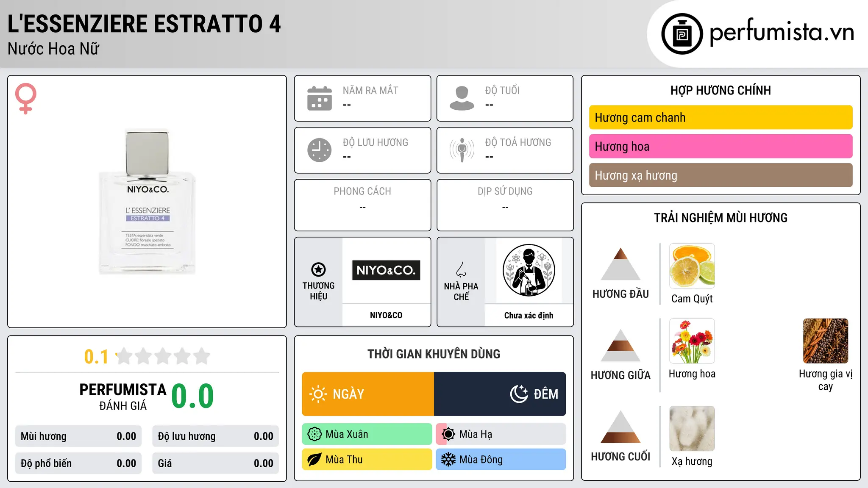The image size is (868, 488).
Task: Click the pink Hương hoa accord bar
Action: pyautogui.click(x=721, y=146)
